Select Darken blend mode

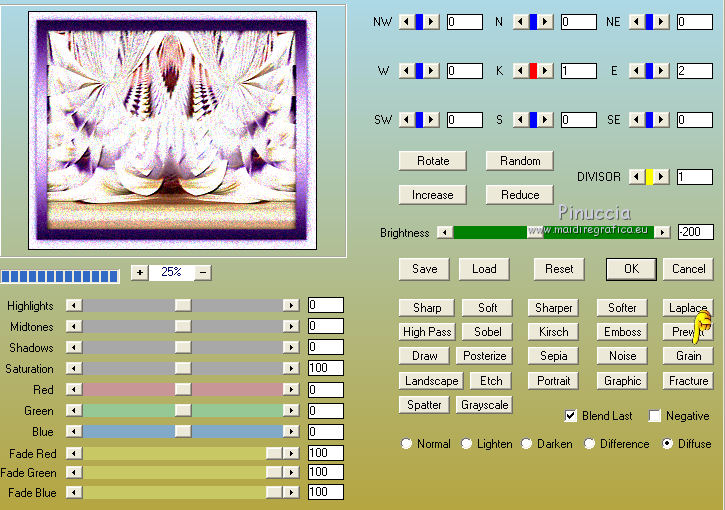click(x=527, y=444)
